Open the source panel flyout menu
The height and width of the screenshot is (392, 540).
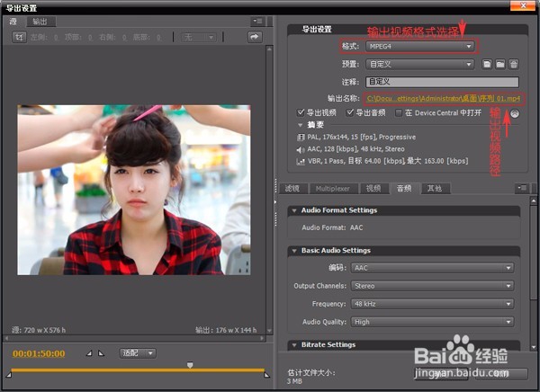(257, 22)
